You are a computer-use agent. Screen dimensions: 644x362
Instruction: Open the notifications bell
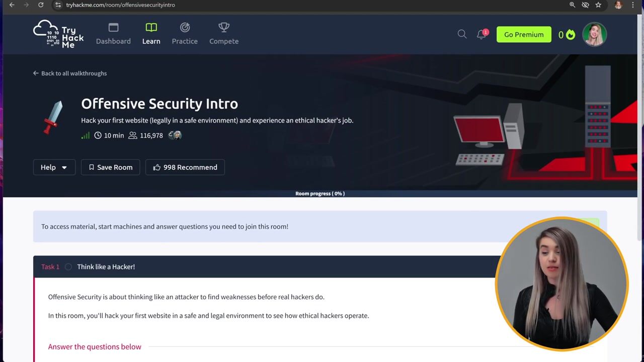pyautogui.click(x=481, y=34)
